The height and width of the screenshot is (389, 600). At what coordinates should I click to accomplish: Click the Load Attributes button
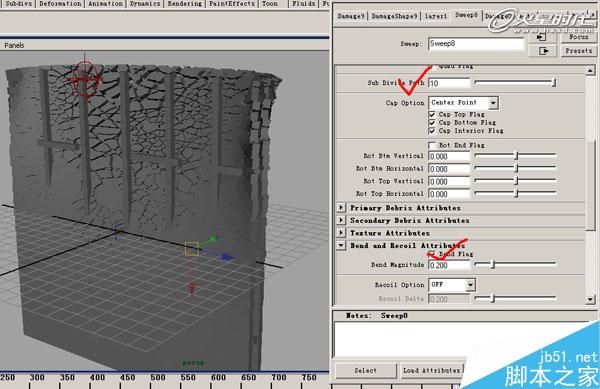tap(432, 370)
